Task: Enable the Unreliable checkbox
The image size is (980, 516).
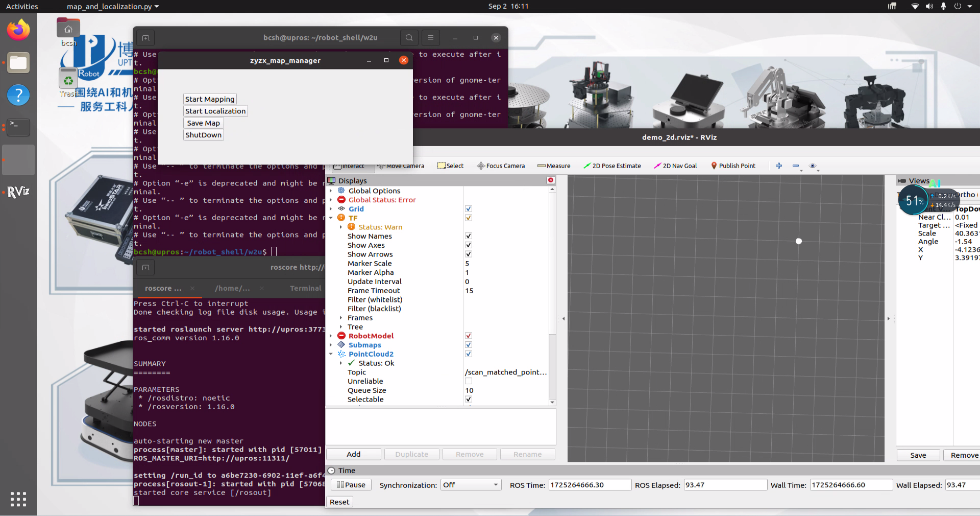Action: 469,381
